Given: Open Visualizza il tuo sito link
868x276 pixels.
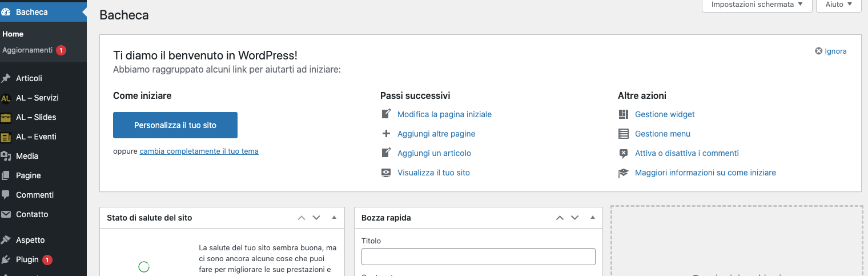Looking at the screenshot, I should click(433, 173).
